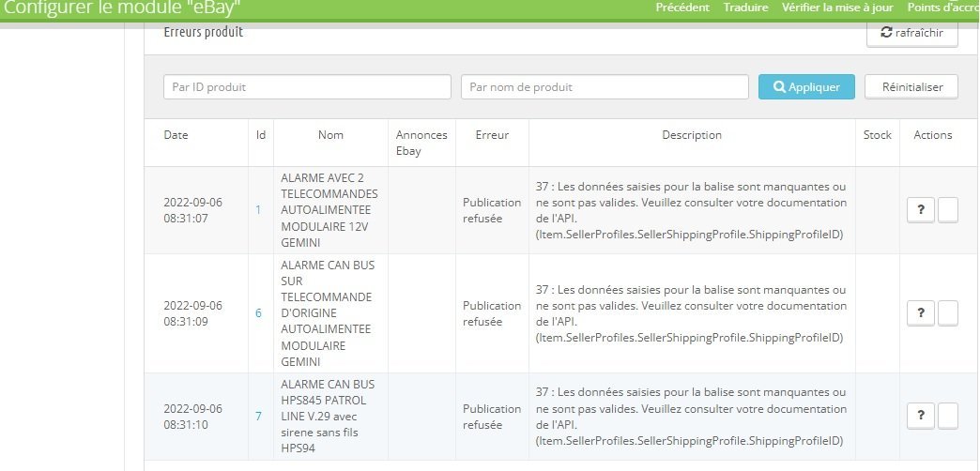Click blank action button in product 7 row
Viewport: 980px width, 471px height.
(x=948, y=416)
